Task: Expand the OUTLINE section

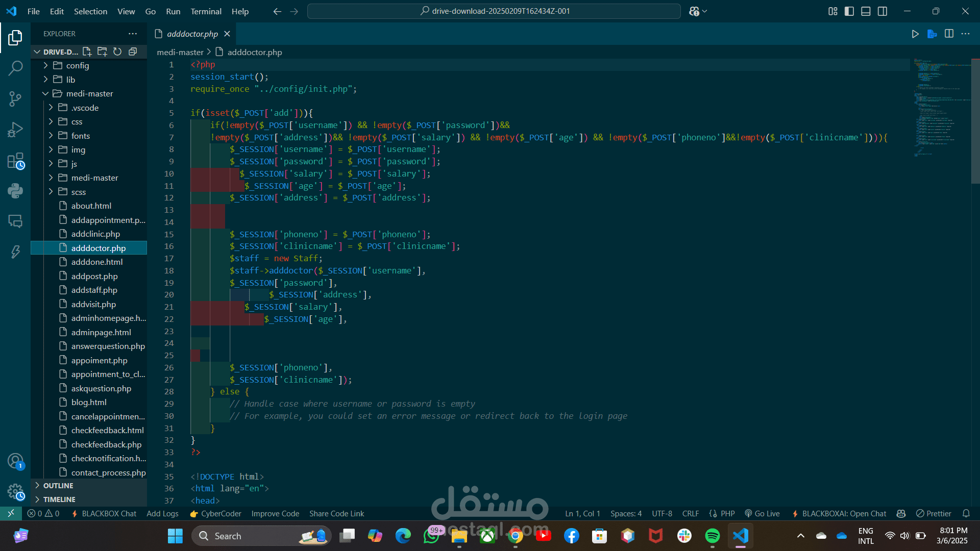Action: pyautogui.click(x=58, y=486)
